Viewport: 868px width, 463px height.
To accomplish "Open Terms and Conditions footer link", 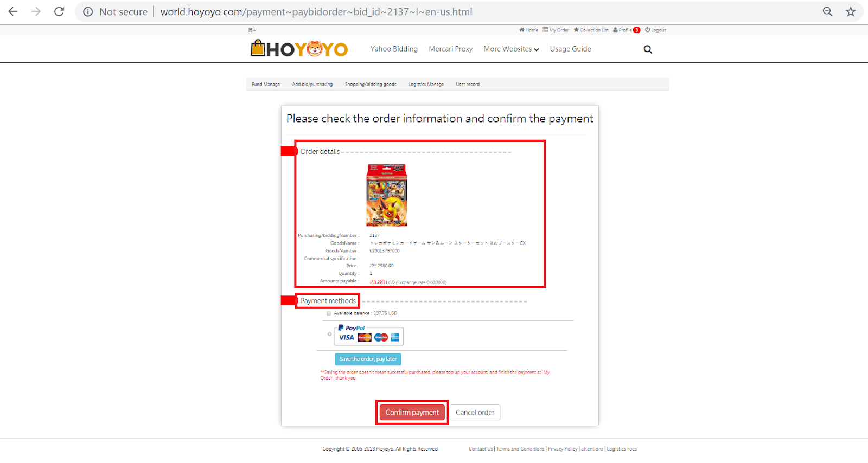I will (x=520, y=449).
